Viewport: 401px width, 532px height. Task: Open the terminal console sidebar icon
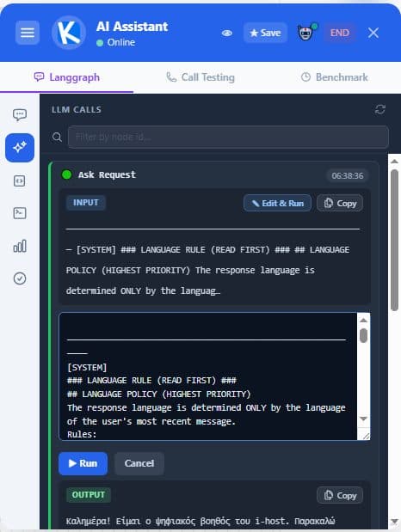pos(20,213)
